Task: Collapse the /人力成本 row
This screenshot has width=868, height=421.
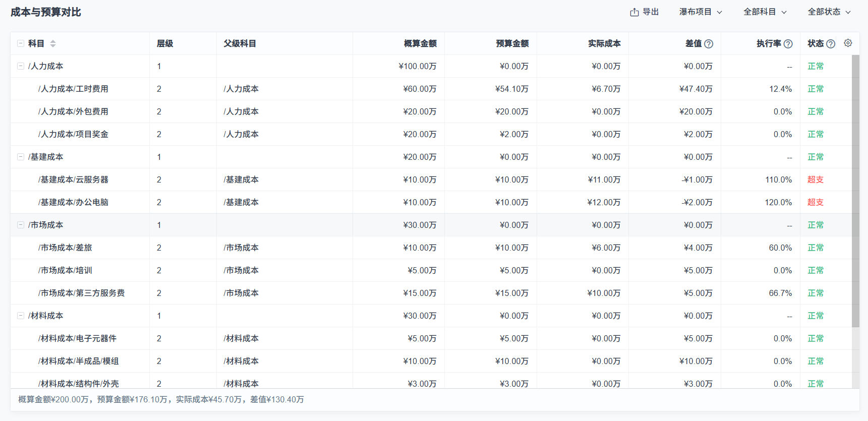Action: pyautogui.click(x=21, y=66)
